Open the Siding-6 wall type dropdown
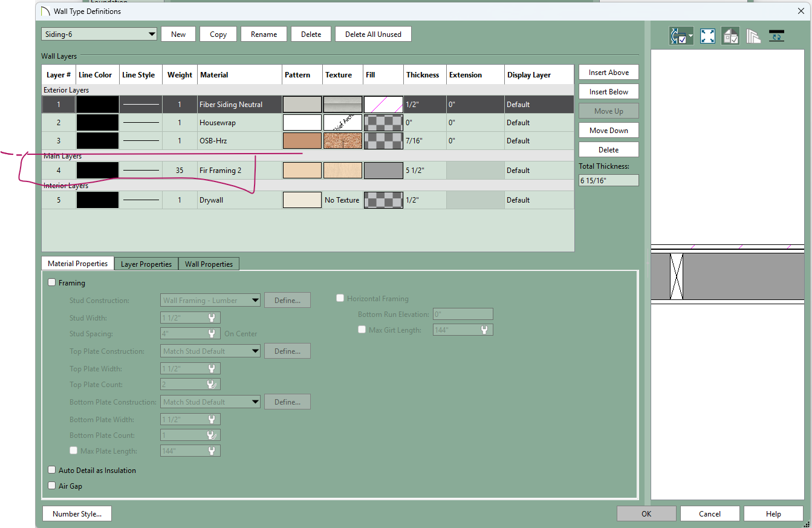 99,34
